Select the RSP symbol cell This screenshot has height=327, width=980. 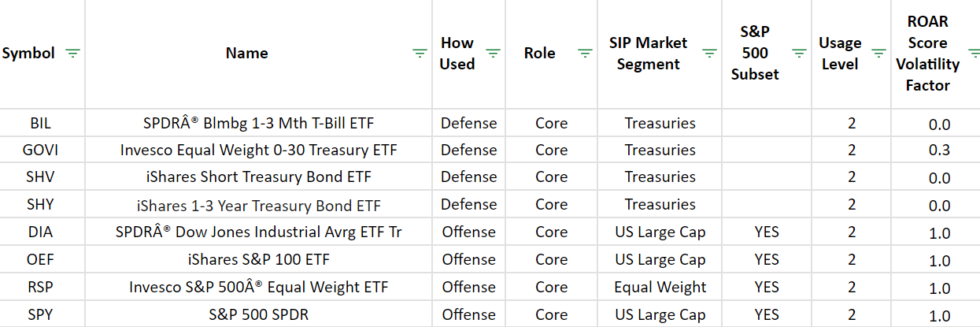click(x=43, y=287)
